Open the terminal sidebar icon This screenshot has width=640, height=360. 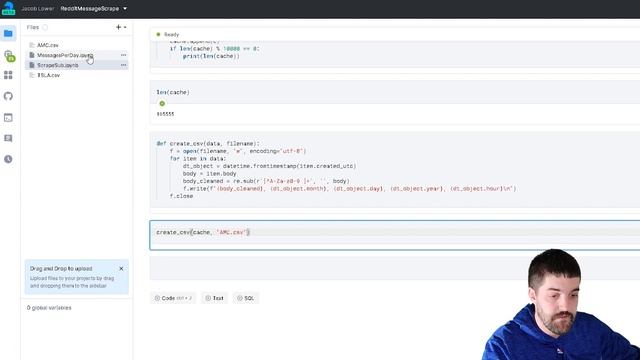click(x=8, y=118)
